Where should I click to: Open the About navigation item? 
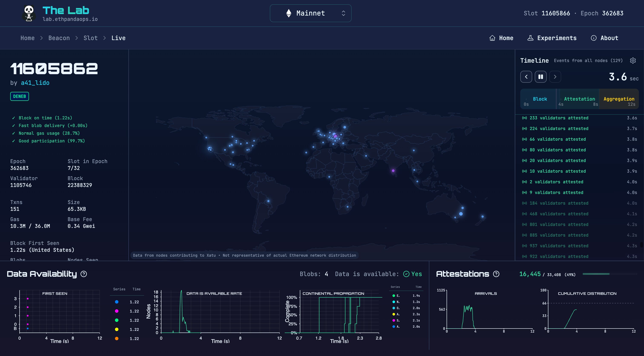[x=605, y=38]
